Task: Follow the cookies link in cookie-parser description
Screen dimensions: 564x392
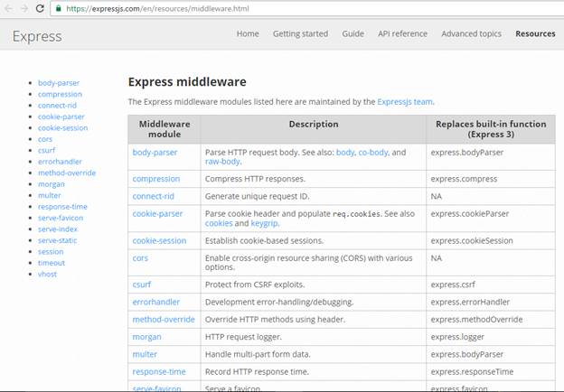Action: 219,223
